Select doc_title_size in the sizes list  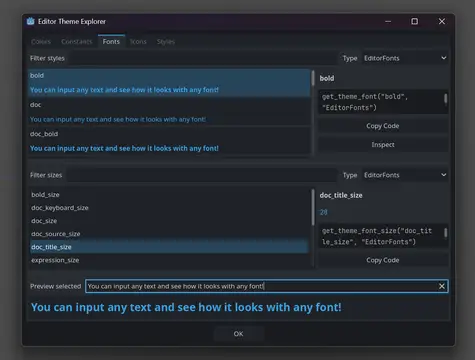coord(169,247)
